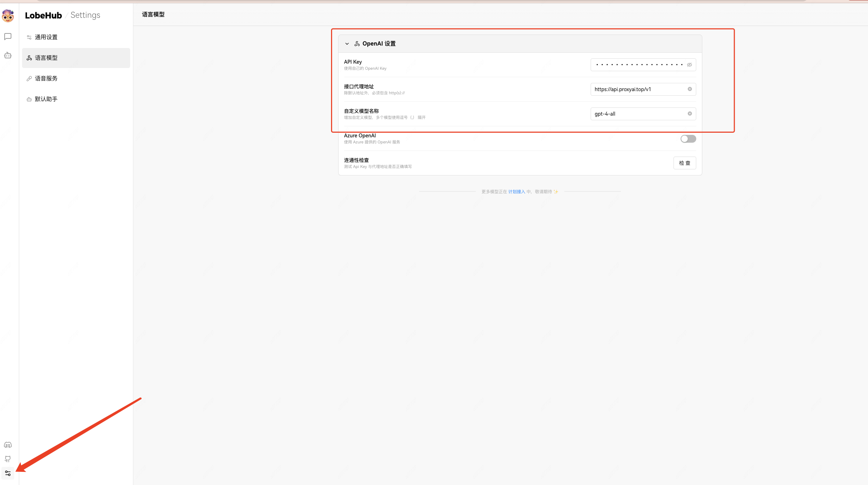Click the LobeHub avatar logo

pyautogui.click(x=8, y=16)
